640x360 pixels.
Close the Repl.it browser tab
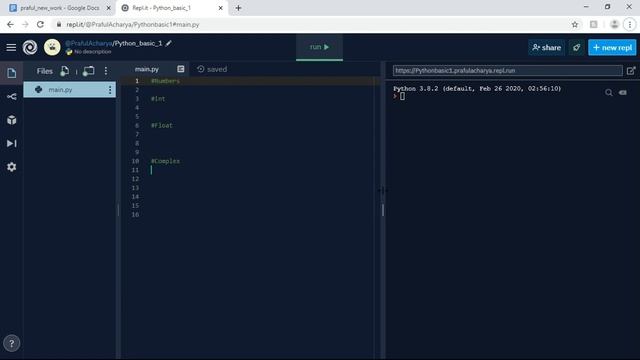click(220, 8)
